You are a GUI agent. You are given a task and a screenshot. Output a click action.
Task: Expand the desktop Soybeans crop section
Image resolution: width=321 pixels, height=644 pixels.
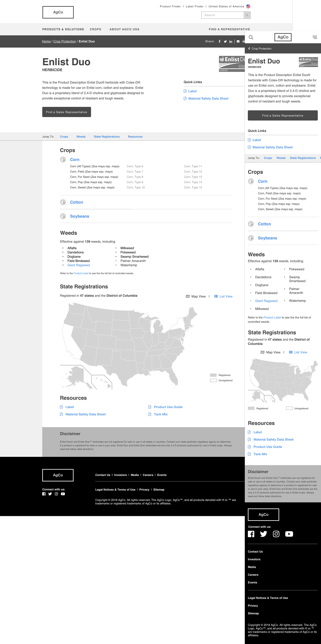click(x=80, y=216)
